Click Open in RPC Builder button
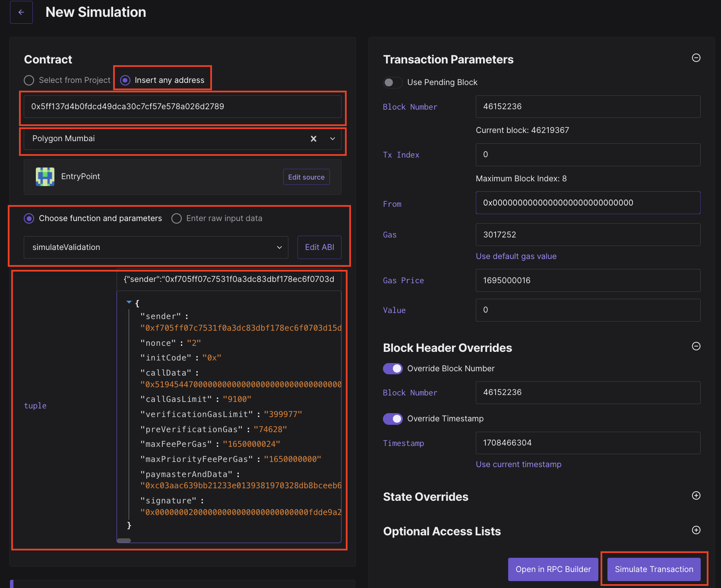The width and height of the screenshot is (721, 588). coord(553,569)
